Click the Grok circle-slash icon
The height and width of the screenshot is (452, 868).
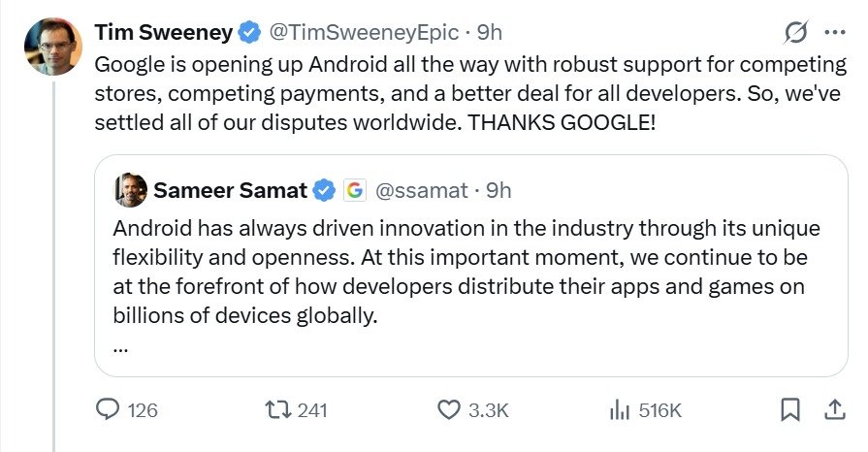pos(795,32)
